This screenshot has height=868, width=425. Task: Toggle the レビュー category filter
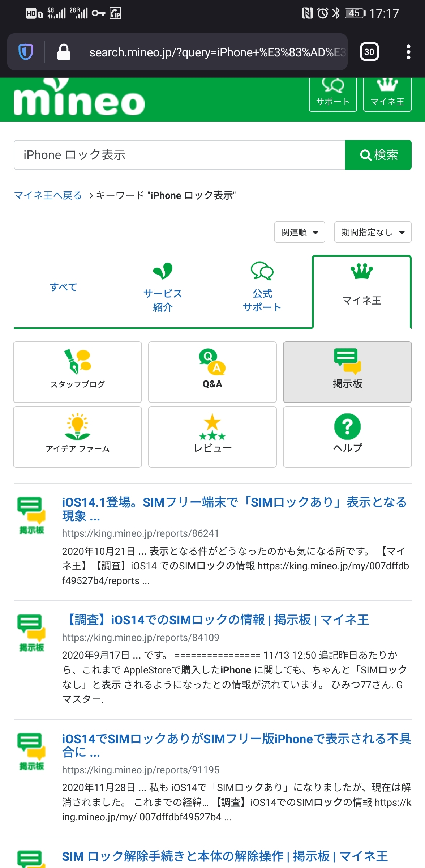pyautogui.click(x=212, y=437)
